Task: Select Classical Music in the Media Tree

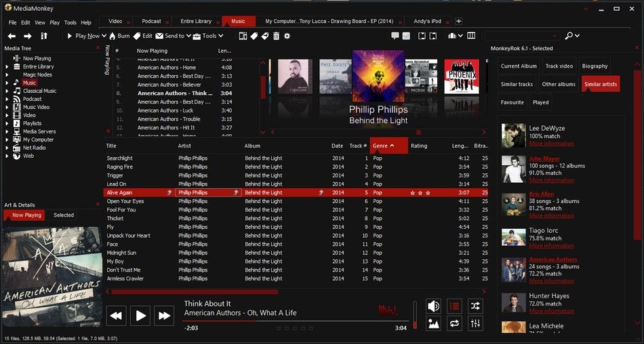Action: [x=39, y=91]
